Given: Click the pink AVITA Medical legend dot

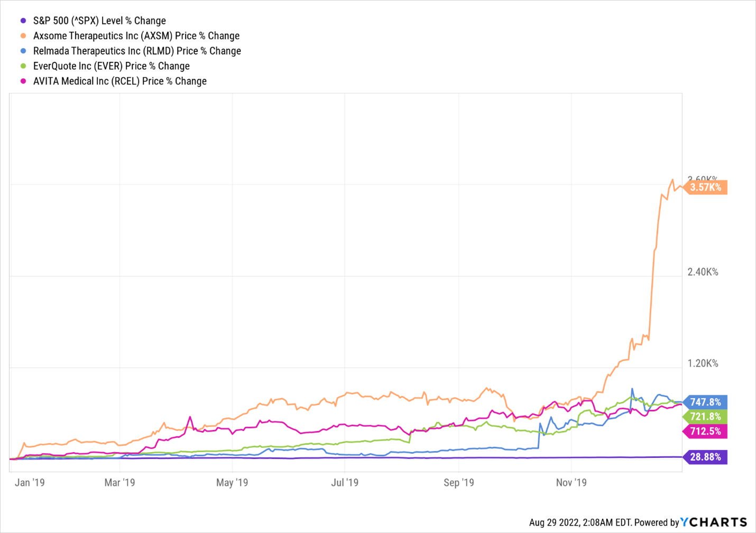Looking at the screenshot, I should (23, 81).
